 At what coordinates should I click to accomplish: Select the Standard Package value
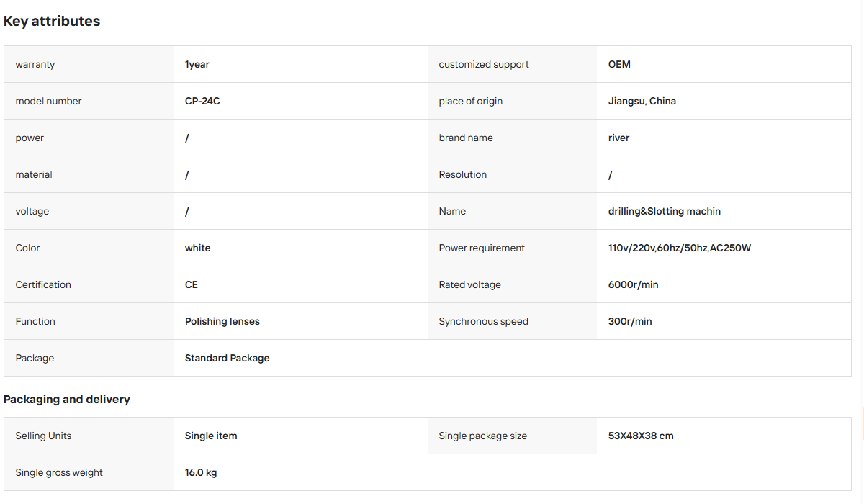coord(228,359)
